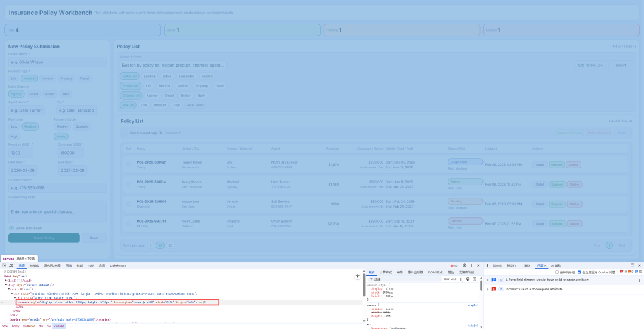Toggle the drawer dock position icon
Screen dimensions: 644x329
633,266
